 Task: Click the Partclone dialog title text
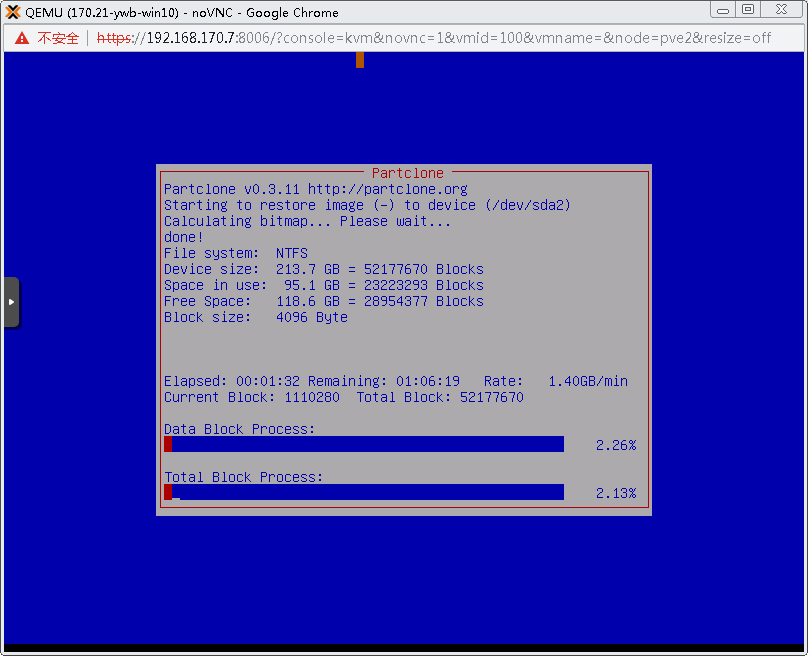[408, 173]
